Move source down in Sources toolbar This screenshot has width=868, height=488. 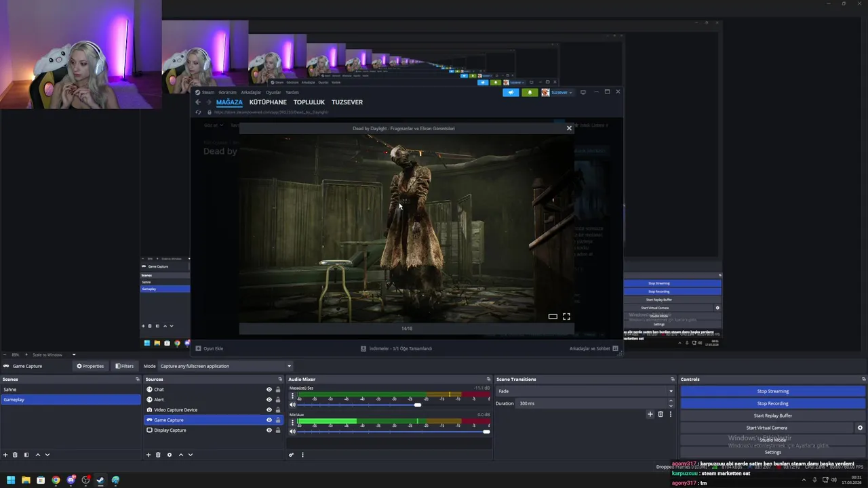point(191,455)
